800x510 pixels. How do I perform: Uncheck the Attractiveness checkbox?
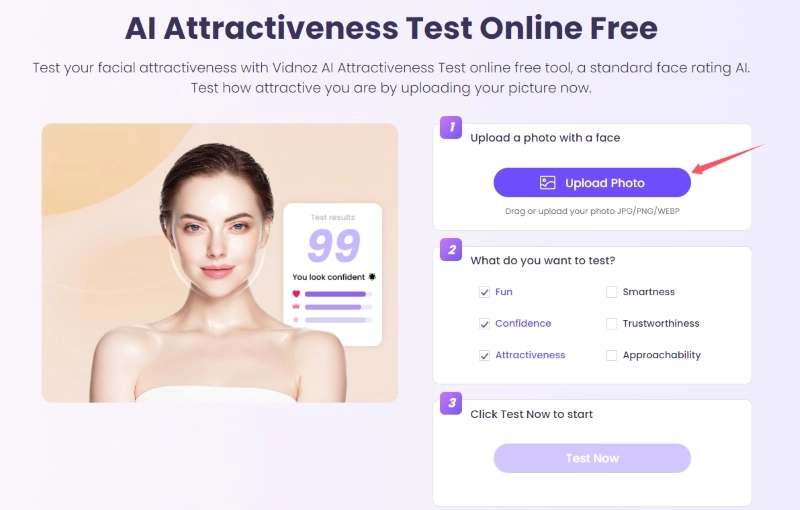pyautogui.click(x=484, y=355)
